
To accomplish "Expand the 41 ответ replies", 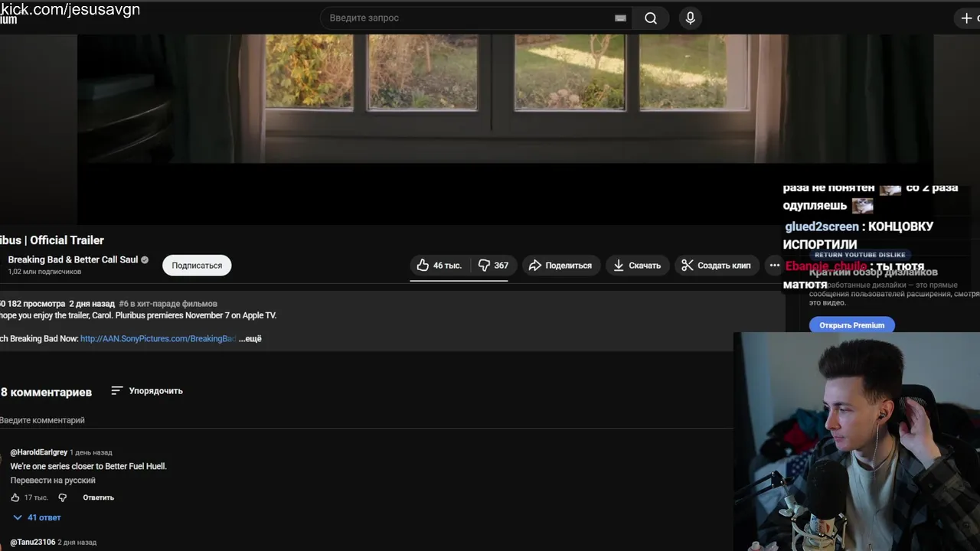I will point(38,518).
